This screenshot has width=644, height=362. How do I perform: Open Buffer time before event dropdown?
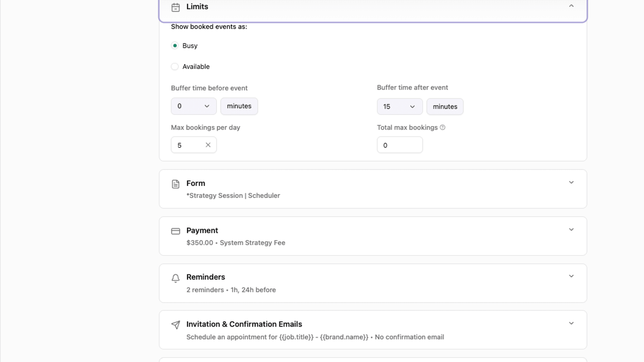coord(194,106)
